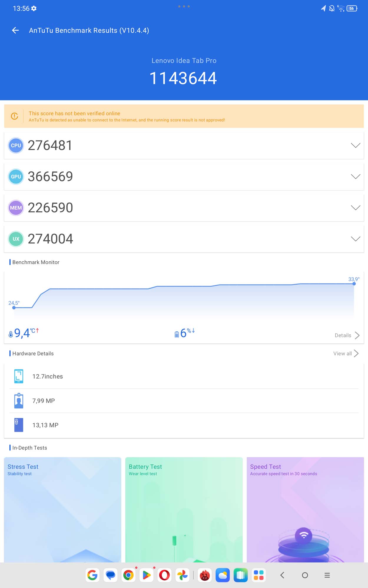The width and height of the screenshot is (368, 588).
Task: Tap the battery indicator showing 56
Action: tap(352, 8)
